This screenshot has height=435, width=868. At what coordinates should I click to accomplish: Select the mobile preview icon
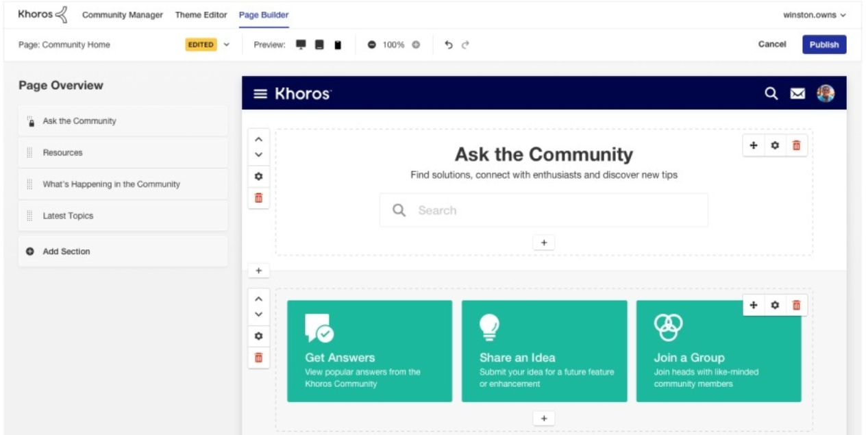click(337, 45)
